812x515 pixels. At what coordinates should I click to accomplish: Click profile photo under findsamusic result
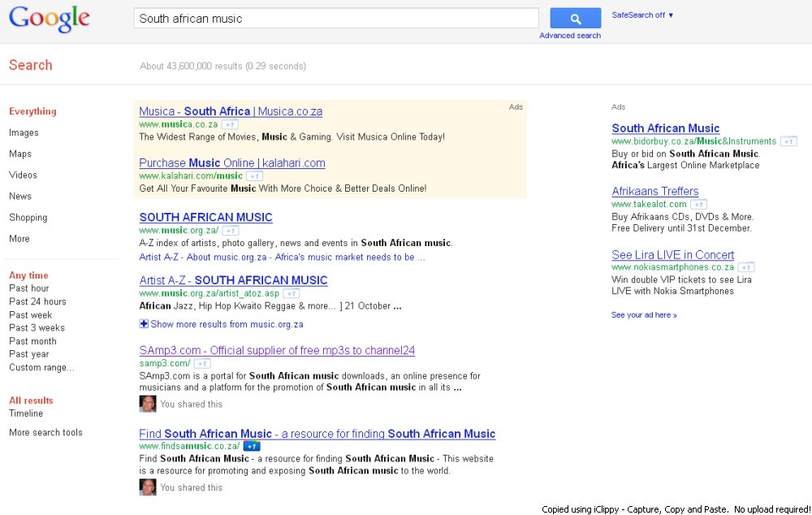coord(148,487)
